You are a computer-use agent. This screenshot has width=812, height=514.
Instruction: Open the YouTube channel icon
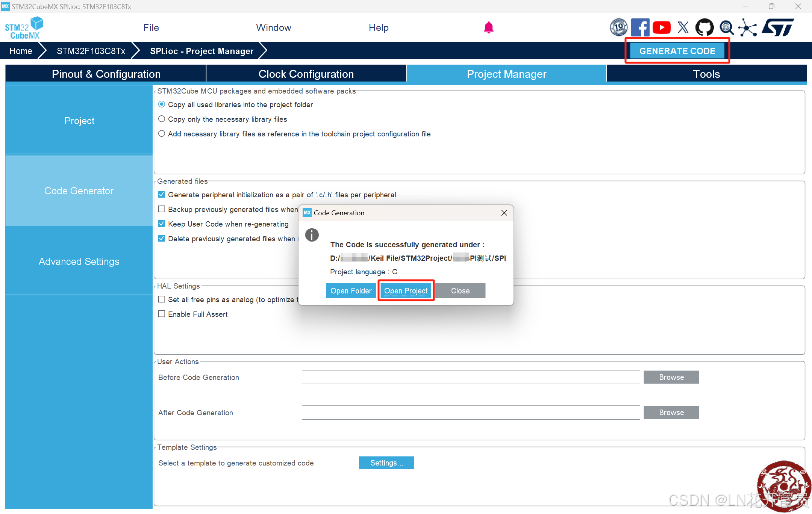(662, 27)
